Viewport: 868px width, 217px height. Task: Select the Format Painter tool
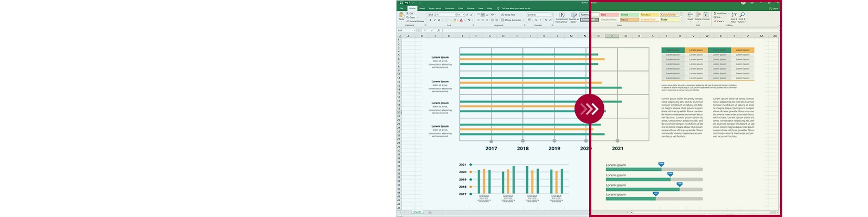(416, 21)
